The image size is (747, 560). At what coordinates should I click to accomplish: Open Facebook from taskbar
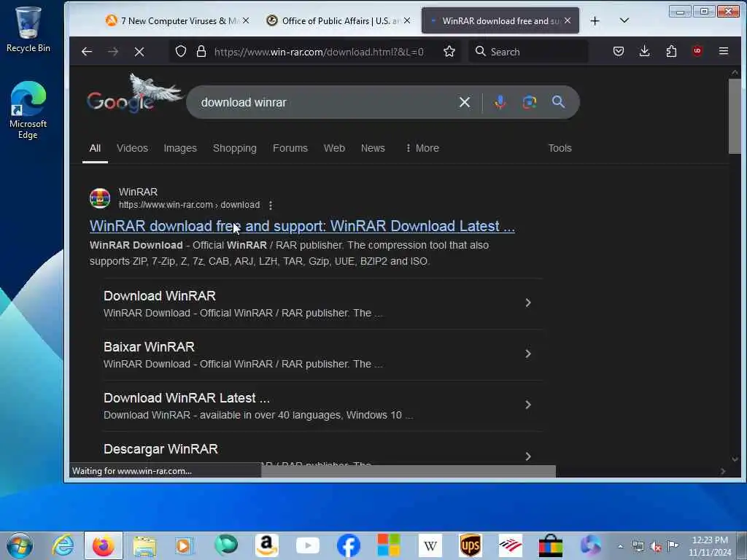348,545
